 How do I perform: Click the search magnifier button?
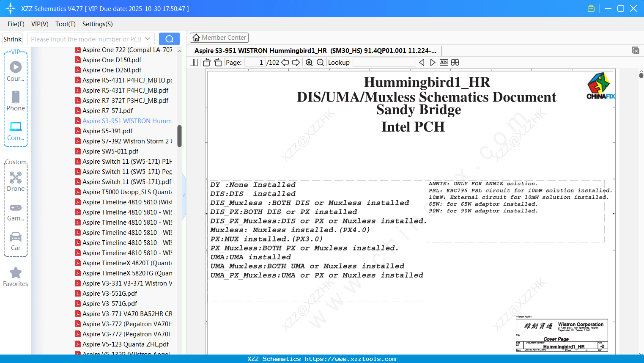pos(169,39)
